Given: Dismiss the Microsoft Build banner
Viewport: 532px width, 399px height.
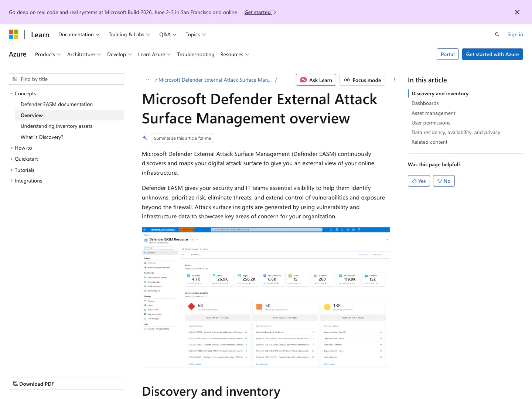Looking at the screenshot, I should tap(517, 12).
